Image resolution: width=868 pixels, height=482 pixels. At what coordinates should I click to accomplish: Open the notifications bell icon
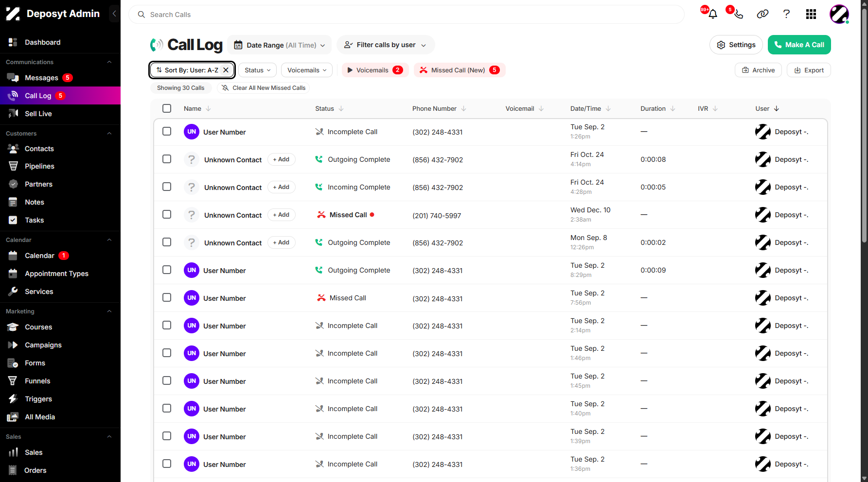click(713, 14)
